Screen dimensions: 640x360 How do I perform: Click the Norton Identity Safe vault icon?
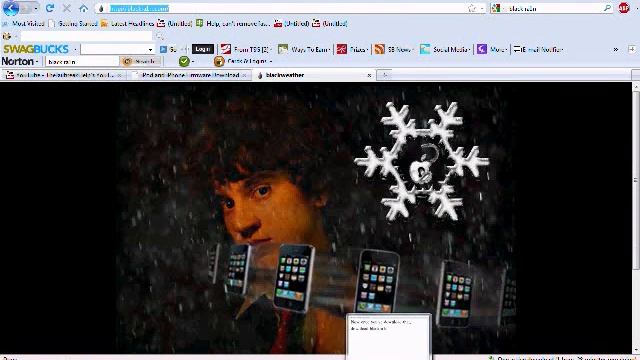(219, 61)
